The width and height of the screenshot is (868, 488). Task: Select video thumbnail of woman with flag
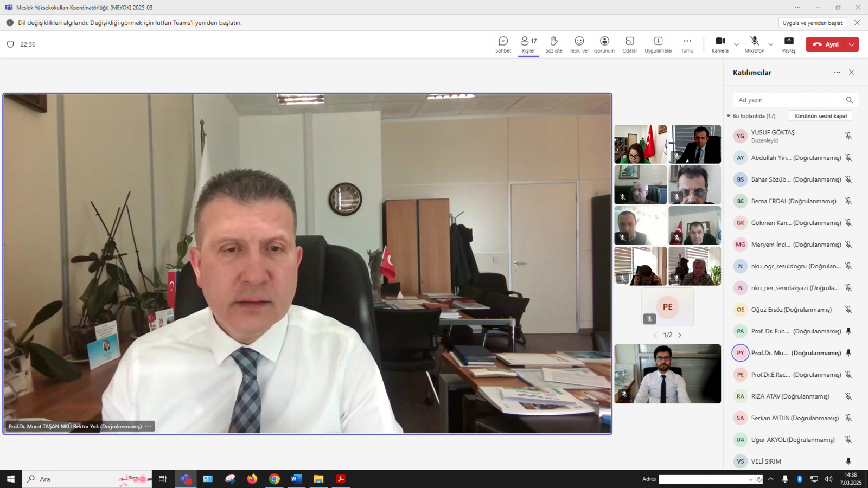pos(641,144)
